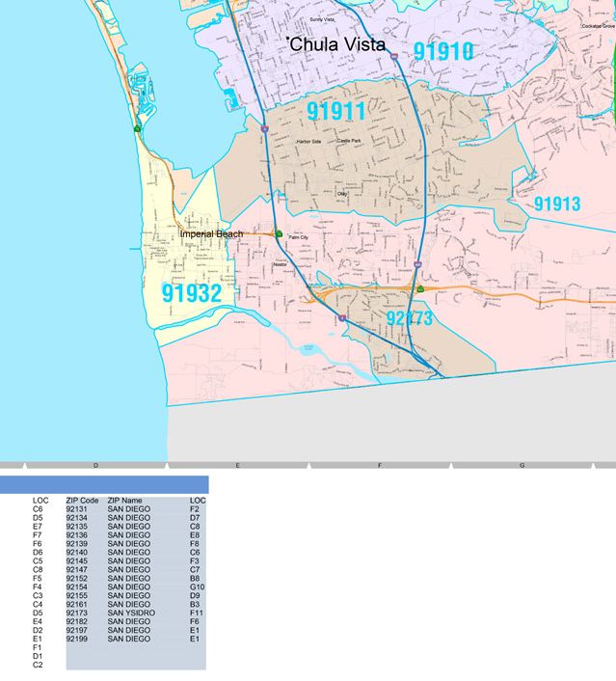Click the interstate shield southeast of Otay
Screen dimensions: 616x681
416,263
